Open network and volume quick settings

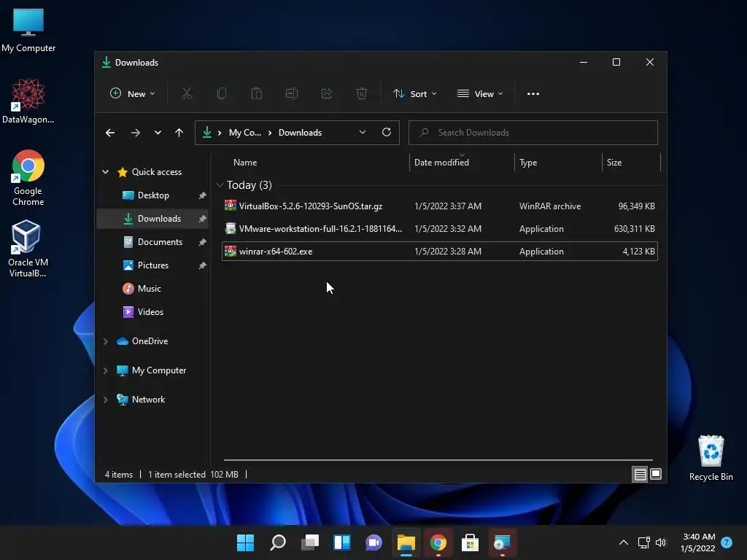[x=652, y=542]
